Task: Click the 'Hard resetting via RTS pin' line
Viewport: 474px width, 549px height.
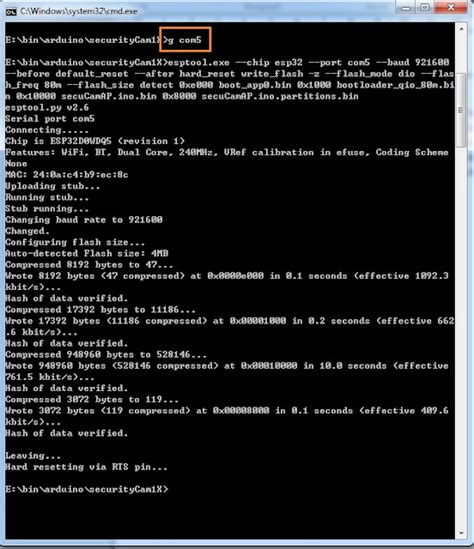Action: 86,467
